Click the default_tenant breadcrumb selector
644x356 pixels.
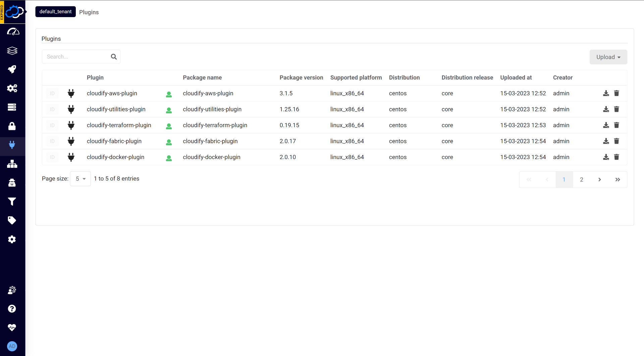[55, 12]
